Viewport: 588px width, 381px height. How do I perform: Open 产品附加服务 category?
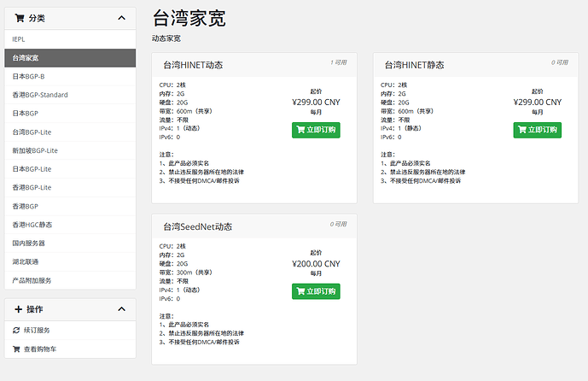[70, 280]
